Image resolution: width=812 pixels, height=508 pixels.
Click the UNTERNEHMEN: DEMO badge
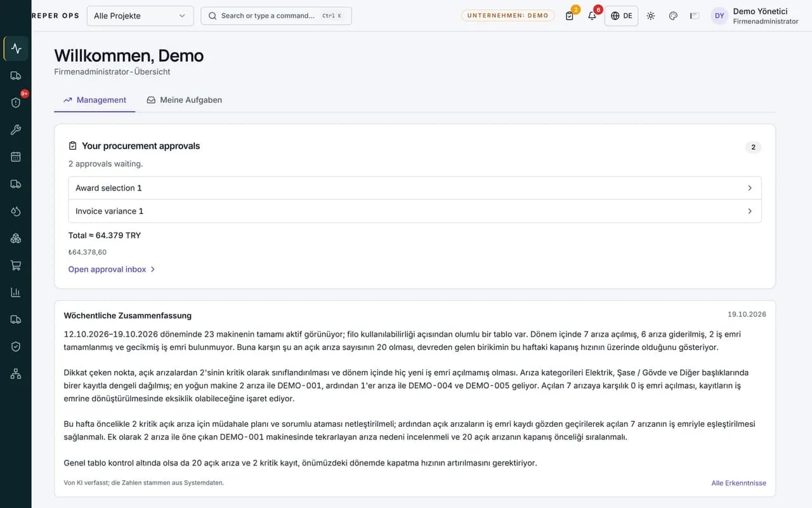pyautogui.click(x=507, y=16)
